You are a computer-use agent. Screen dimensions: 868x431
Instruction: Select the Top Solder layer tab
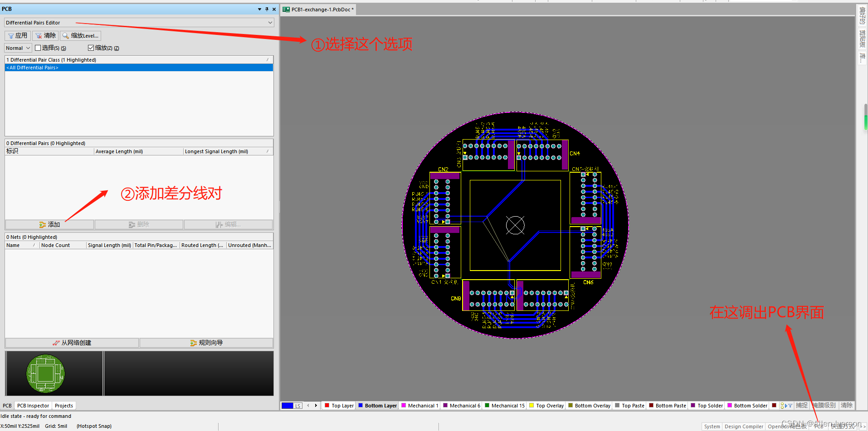coord(707,406)
